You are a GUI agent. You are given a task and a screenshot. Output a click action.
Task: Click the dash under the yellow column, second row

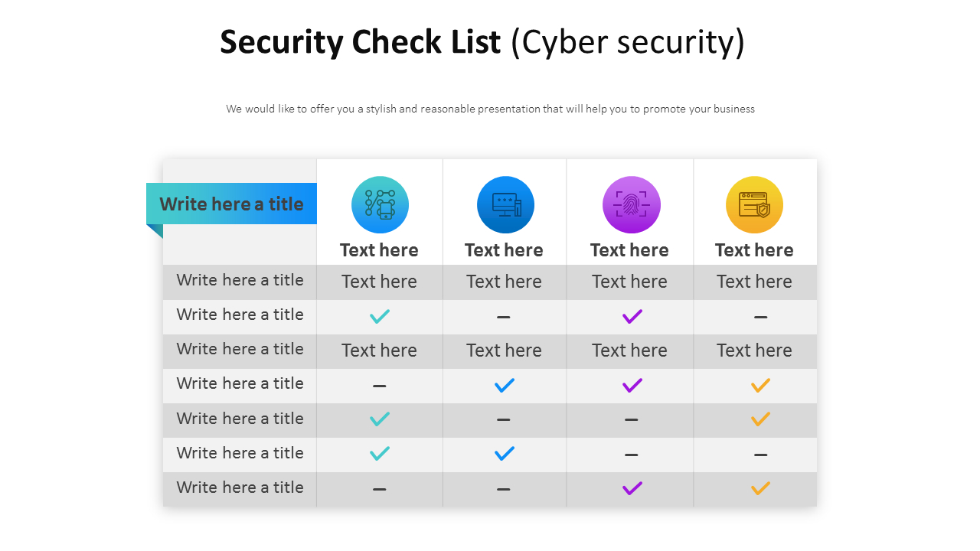[760, 317]
